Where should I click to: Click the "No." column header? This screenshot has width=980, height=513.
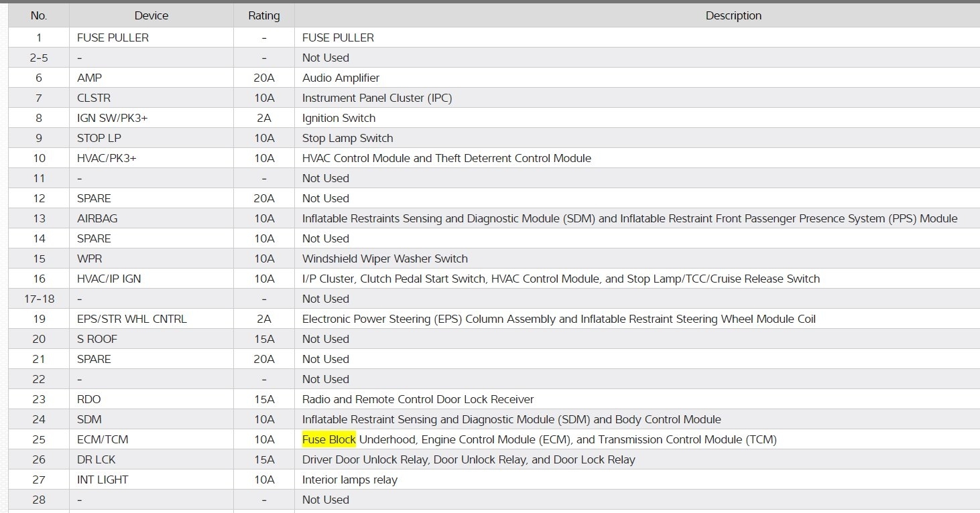(38, 15)
